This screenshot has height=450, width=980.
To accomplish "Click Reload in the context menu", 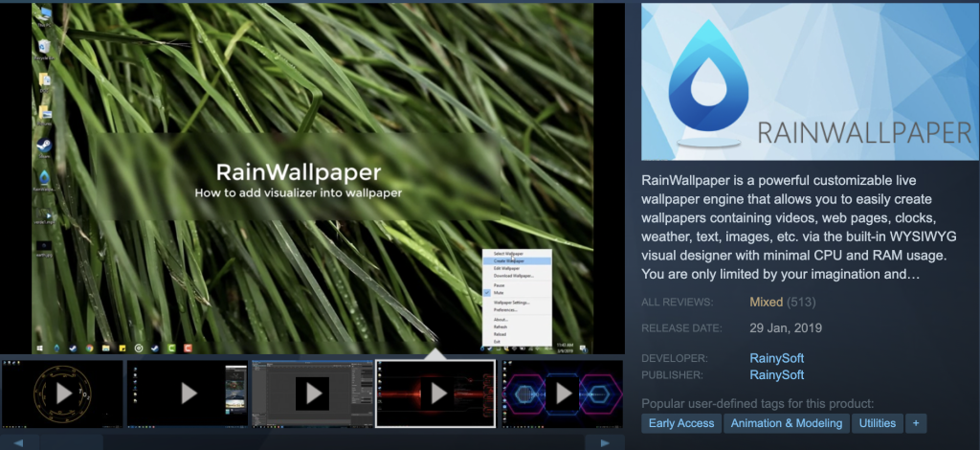I will [517, 334].
